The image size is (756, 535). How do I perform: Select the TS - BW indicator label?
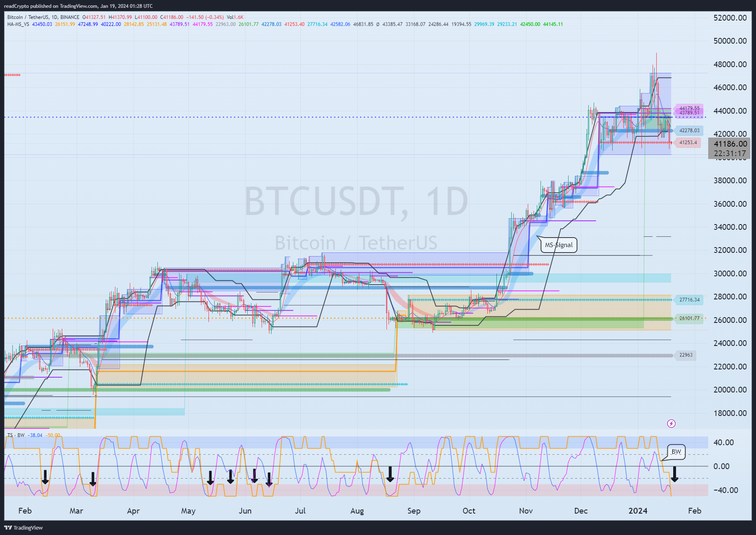tap(16, 435)
